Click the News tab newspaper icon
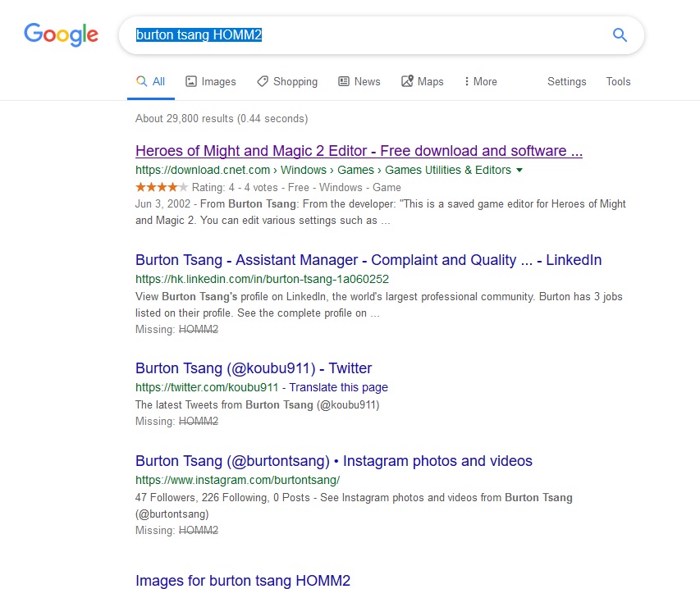The height and width of the screenshot is (589, 700). (343, 81)
